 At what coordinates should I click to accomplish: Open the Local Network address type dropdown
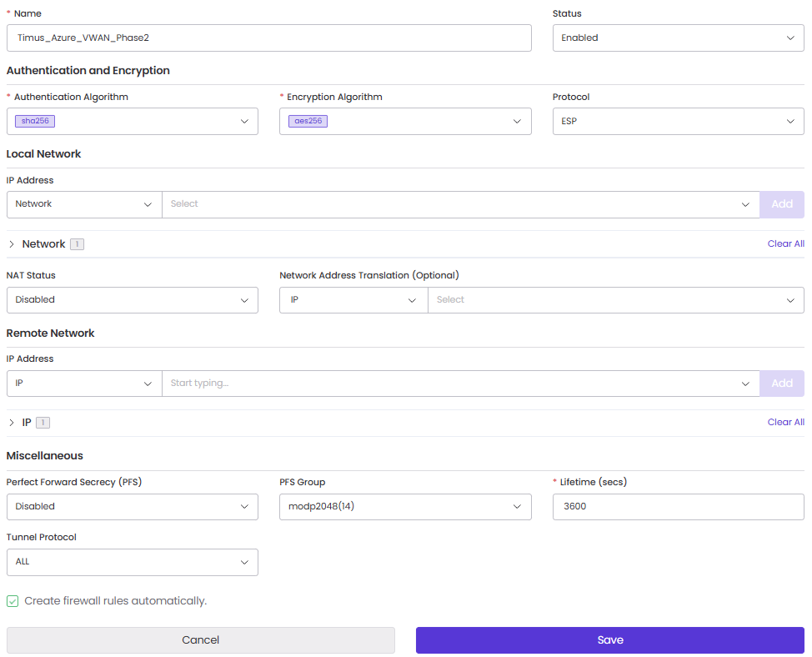(83, 203)
